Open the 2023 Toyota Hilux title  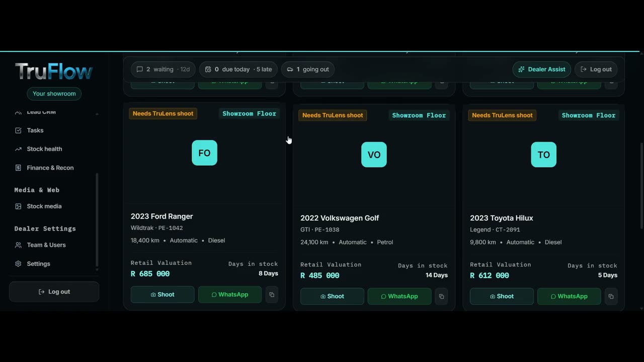502,218
